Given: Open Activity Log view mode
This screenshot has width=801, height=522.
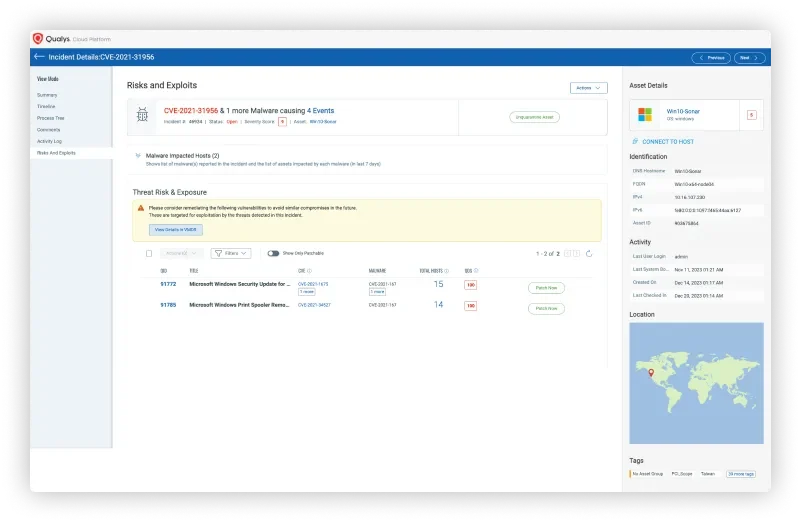Looking at the screenshot, I should (49, 141).
